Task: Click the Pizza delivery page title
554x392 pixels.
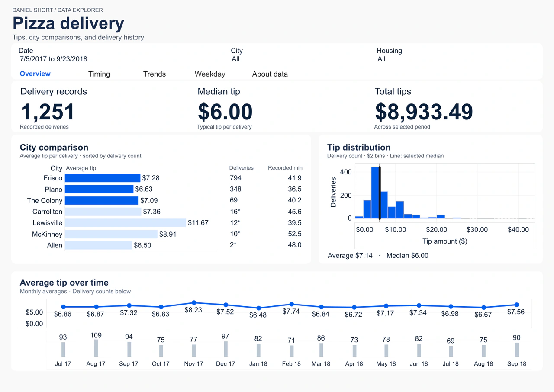Action: point(68,23)
